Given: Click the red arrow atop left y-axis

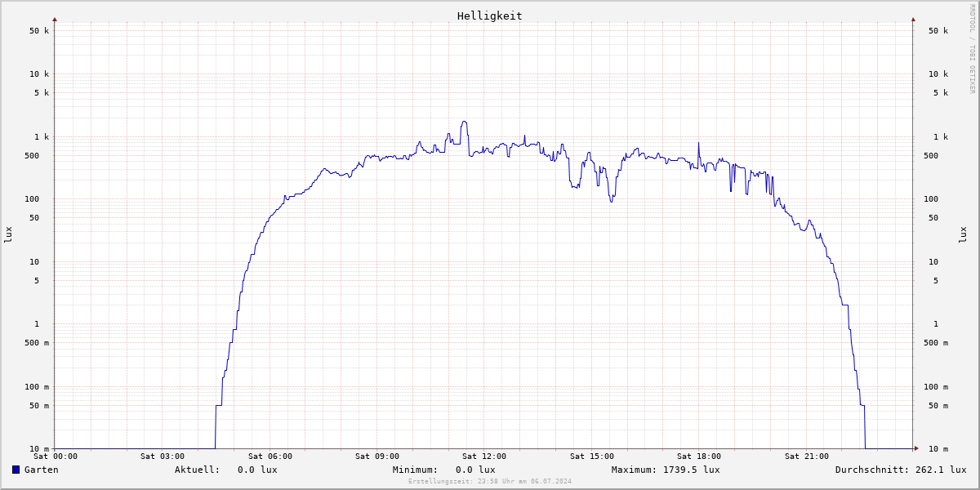Looking at the screenshot, I should coord(55,19).
